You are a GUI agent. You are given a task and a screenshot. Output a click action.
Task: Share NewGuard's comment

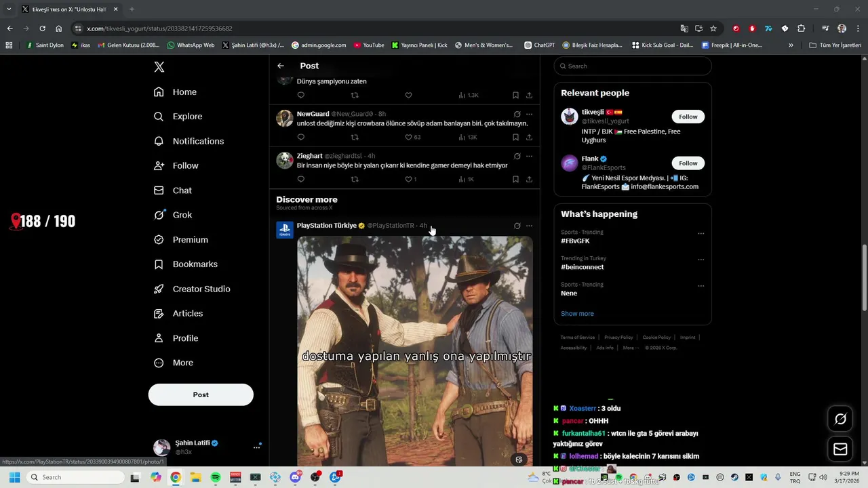[529, 137]
